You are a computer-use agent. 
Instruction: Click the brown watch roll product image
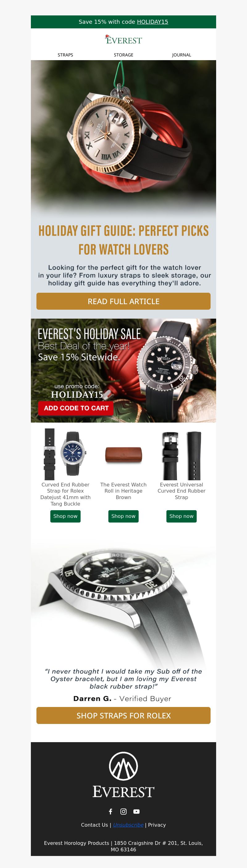pos(124,455)
